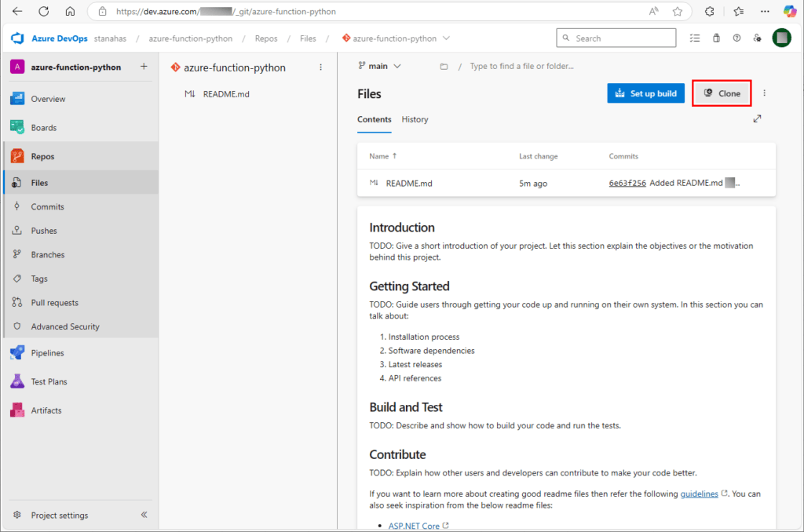Reload the page with refresh icon
The height and width of the screenshot is (532, 804).
[x=44, y=11]
